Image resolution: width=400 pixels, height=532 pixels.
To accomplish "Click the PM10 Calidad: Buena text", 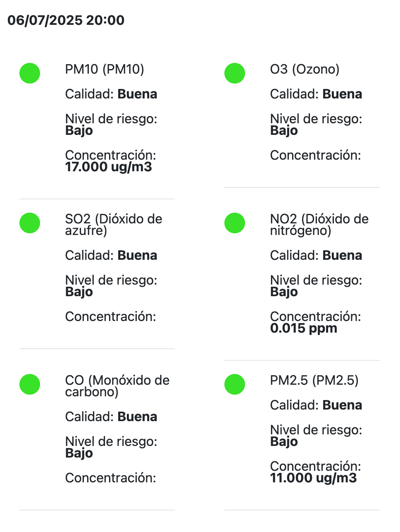I will pos(111,94).
